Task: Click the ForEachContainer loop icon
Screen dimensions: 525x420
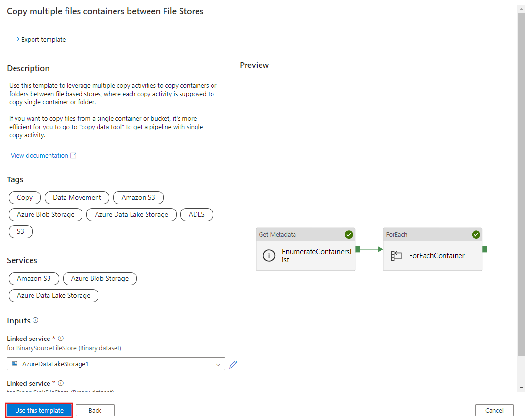Action: (396, 256)
